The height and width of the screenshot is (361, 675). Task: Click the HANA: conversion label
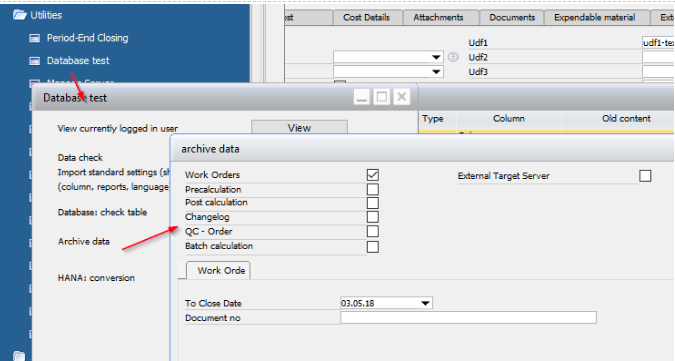[x=96, y=278]
